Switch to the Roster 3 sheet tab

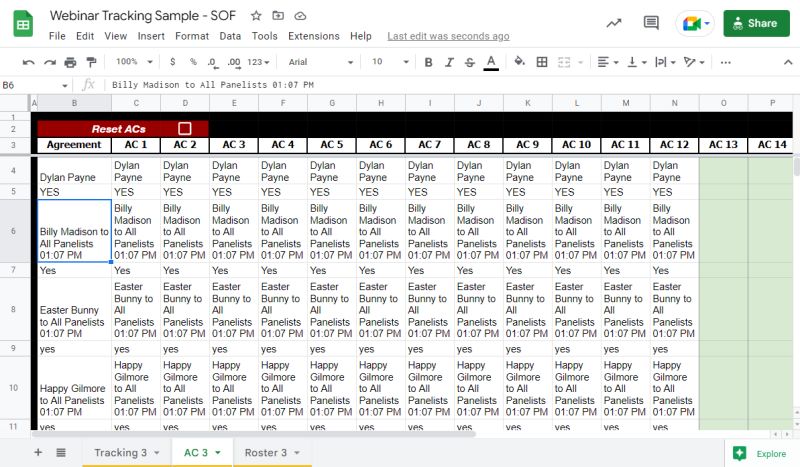point(272,452)
